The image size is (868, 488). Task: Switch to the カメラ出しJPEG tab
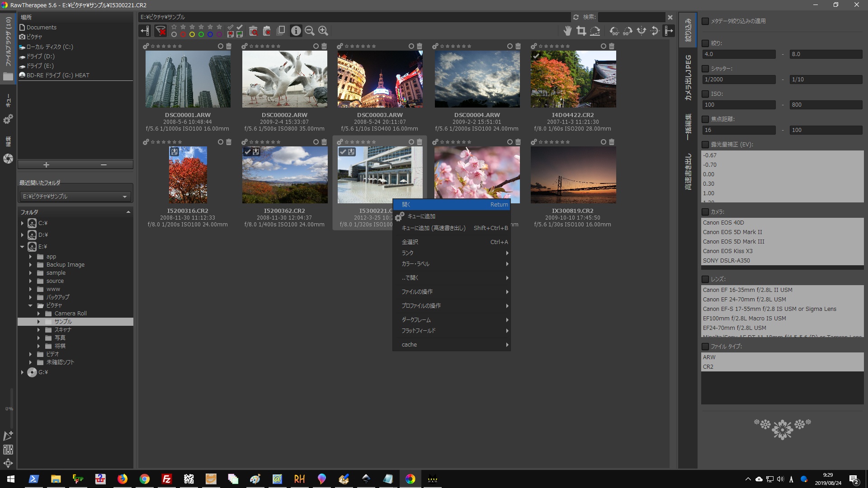(688, 77)
